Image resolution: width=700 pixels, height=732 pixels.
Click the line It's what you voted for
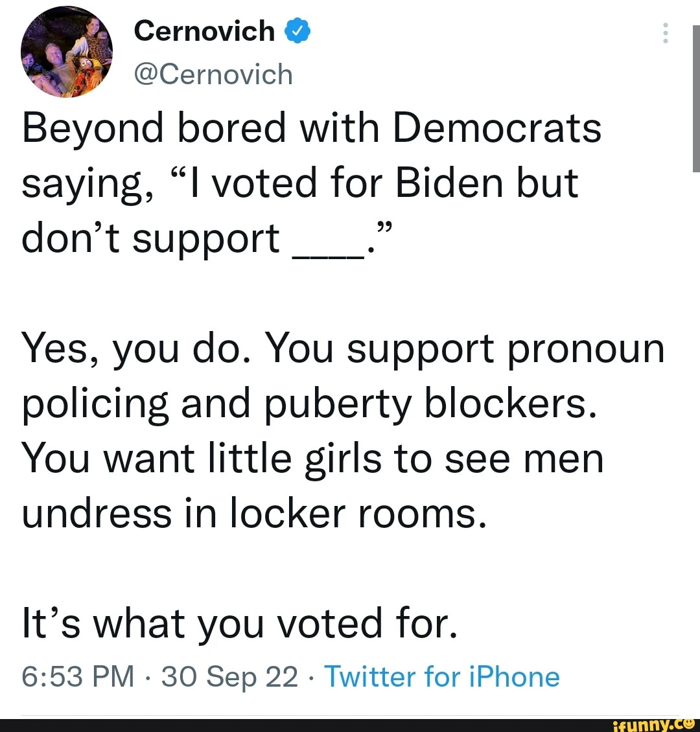click(x=239, y=624)
